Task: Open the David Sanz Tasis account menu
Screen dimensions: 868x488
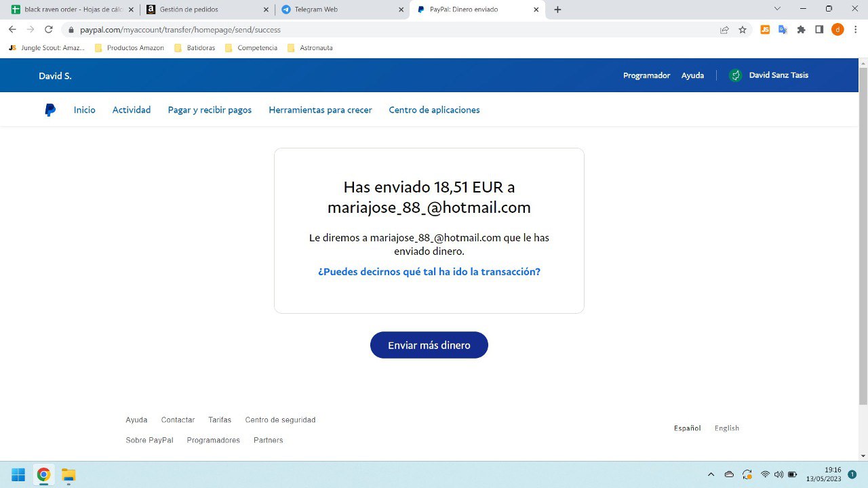Action: (769, 75)
